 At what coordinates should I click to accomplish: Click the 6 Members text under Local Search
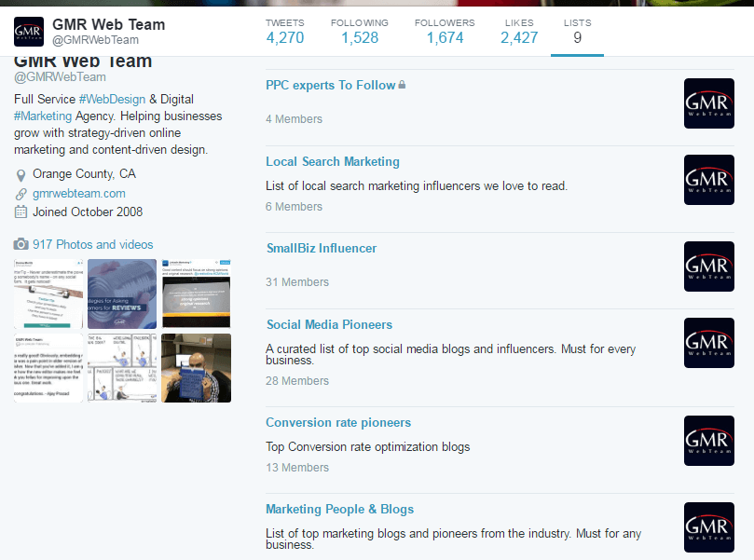tap(294, 206)
